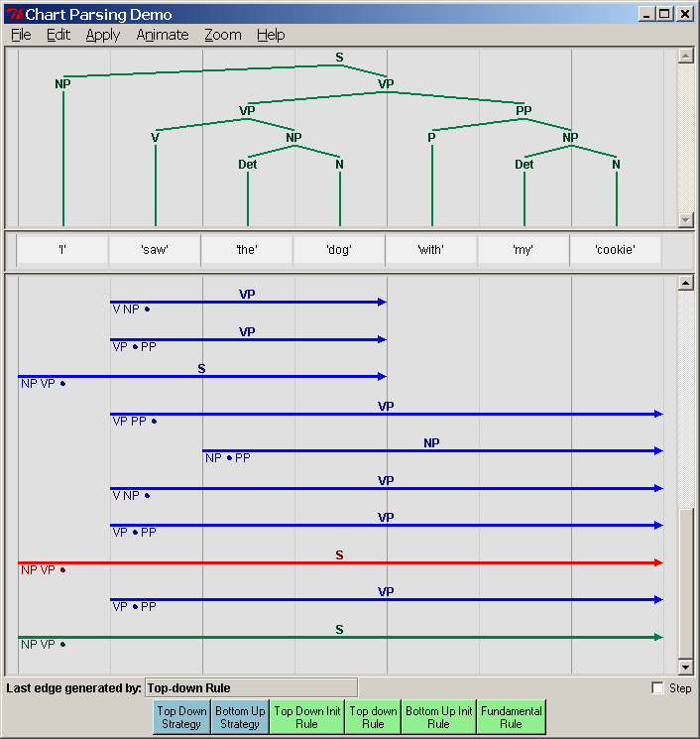Click the V node in parse tree
Viewport: 700px width, 739px height.
coord(155,138)
